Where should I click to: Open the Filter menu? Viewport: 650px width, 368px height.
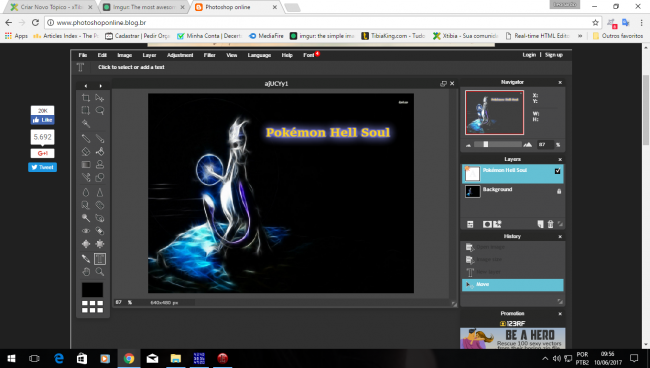tap(209, 55)
